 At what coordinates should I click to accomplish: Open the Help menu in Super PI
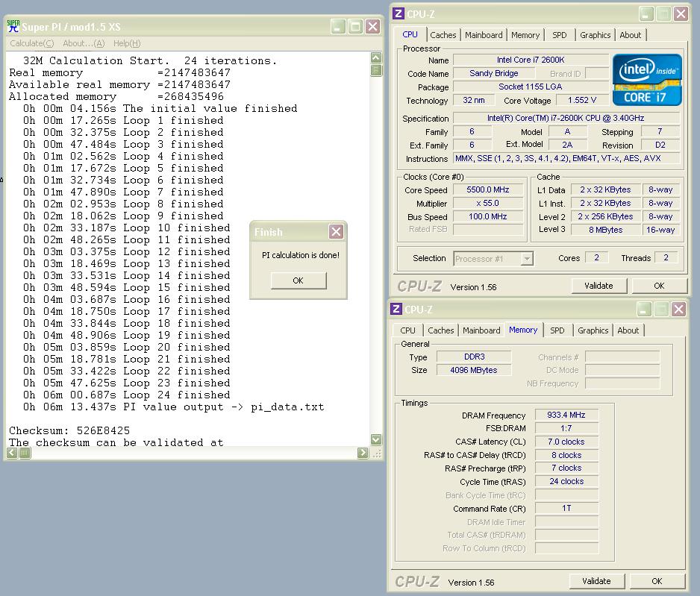click(x=126, y=43)
